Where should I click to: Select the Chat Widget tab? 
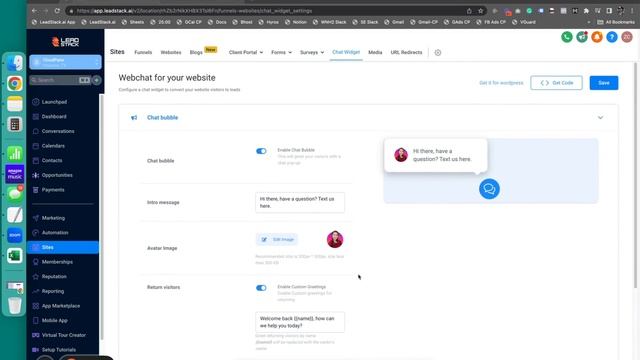point(346,52)
